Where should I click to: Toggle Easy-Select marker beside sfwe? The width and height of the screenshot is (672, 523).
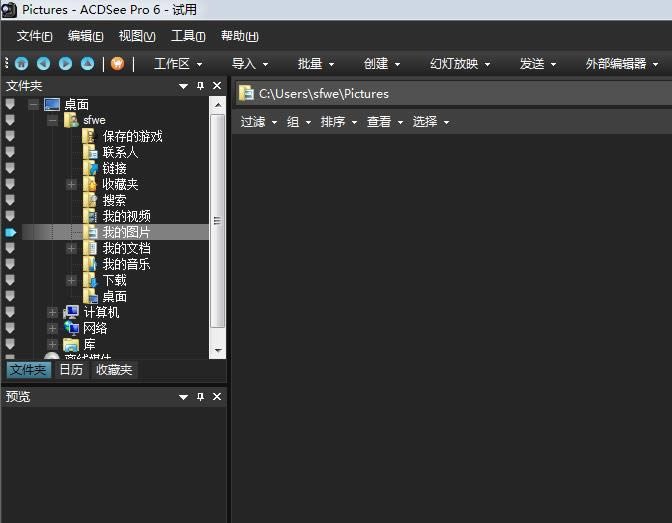tap(10, 120)
